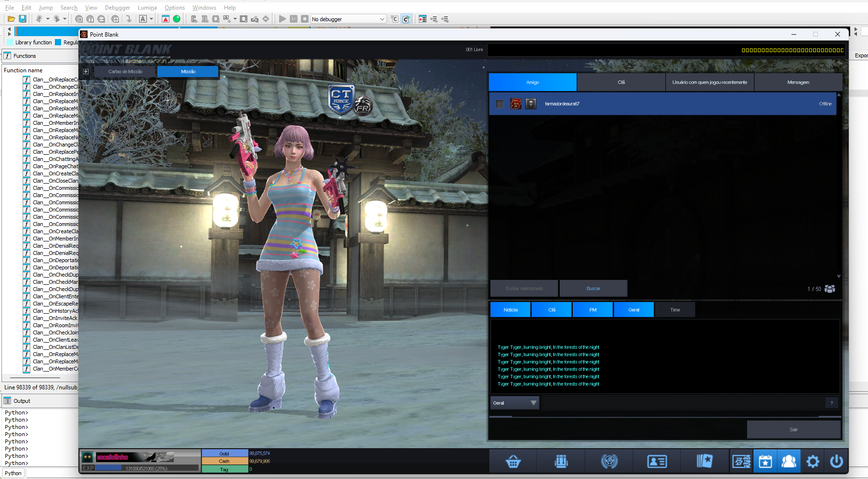Click the green circle icon in IDA toolbar
This screenshot has height=479, width=868.
point(177,19)
